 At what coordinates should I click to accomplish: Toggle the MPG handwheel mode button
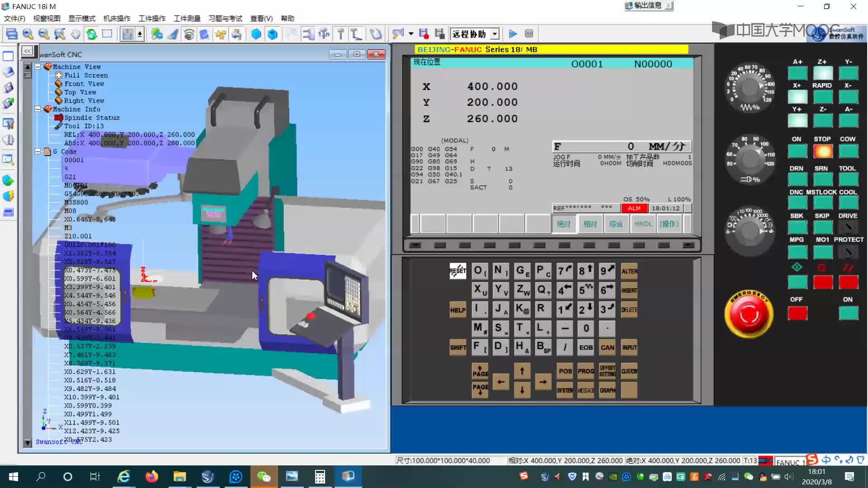click(x=797, y=251)
